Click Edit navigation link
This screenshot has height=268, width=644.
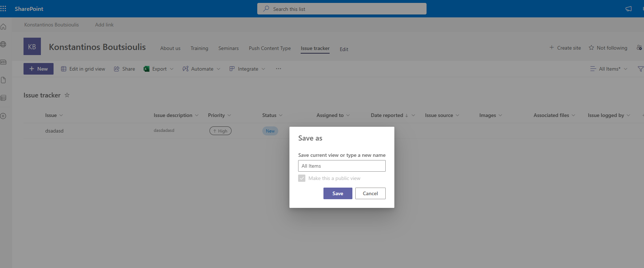click(344, 49)
